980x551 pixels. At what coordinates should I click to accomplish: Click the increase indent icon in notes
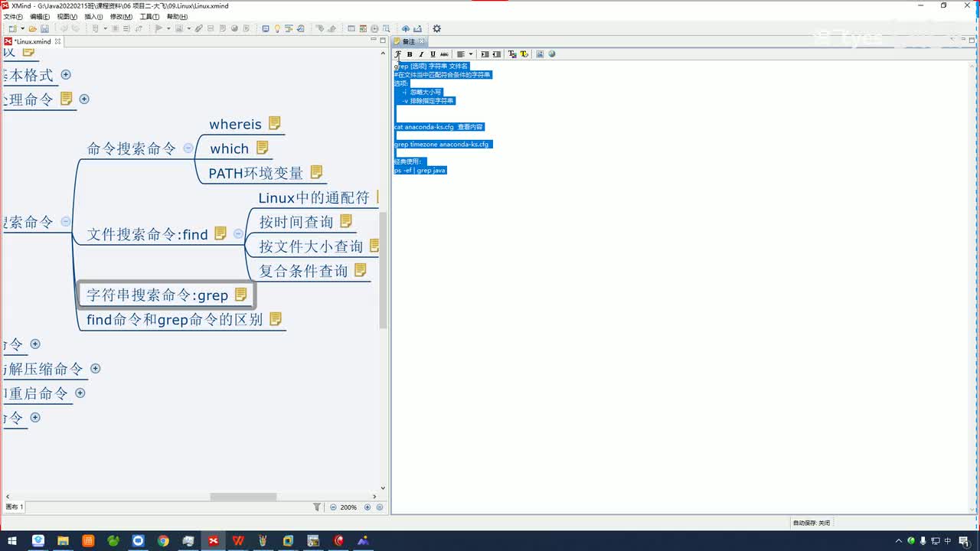click(x=485, y=54)
